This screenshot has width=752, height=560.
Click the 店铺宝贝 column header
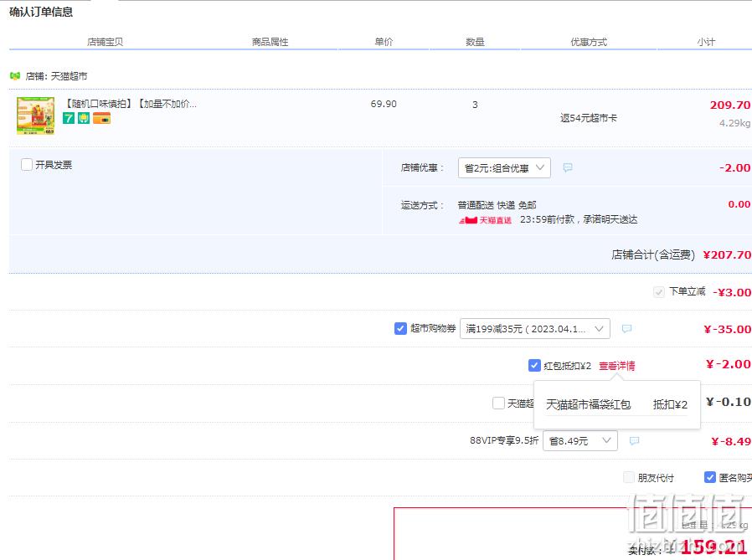105,42
